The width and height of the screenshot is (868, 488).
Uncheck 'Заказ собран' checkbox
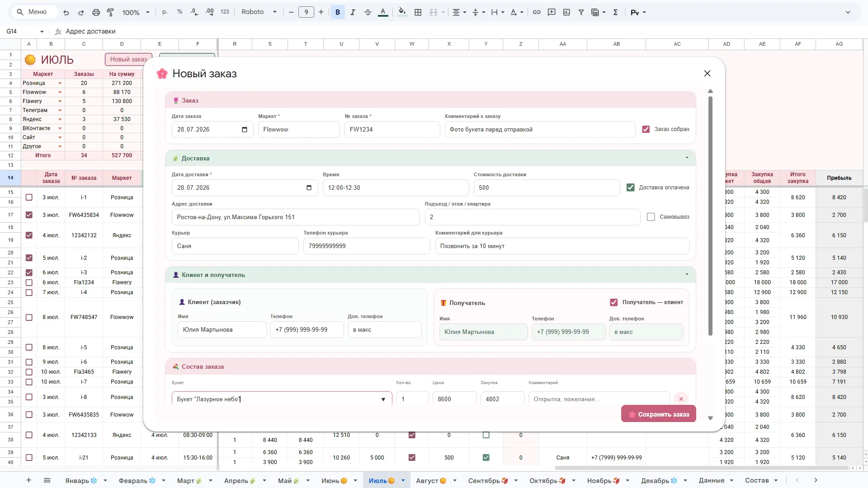click(x=646, y=129)
